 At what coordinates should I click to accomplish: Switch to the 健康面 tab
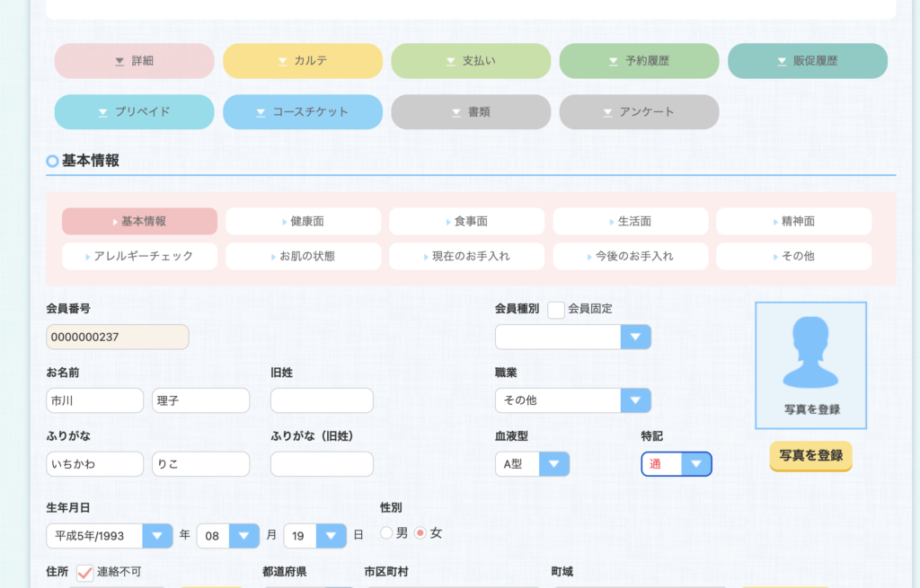click(x=303, y=221)
